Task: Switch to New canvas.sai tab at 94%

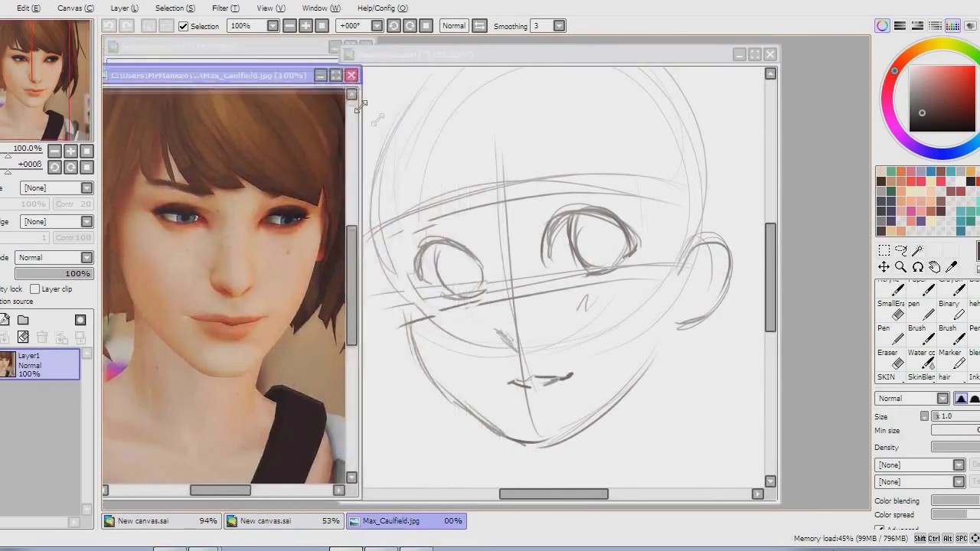Action: [x=162, y=521]
